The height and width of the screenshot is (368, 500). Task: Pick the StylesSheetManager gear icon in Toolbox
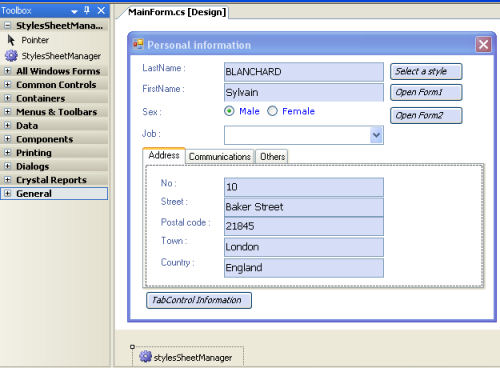[x=11, y=56]
